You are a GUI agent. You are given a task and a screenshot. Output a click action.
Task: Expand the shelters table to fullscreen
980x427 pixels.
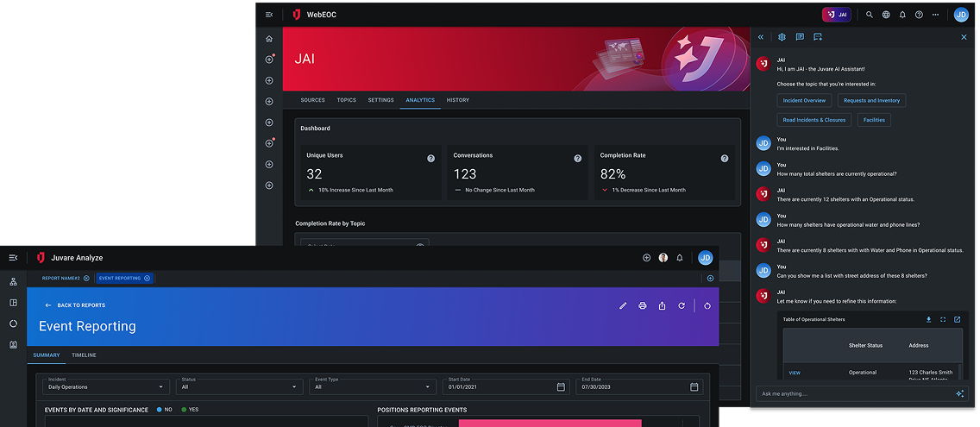[x=943, y=319]
